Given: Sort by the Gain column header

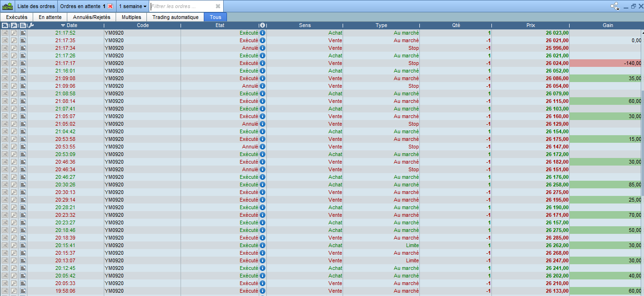Looking at the screenshot, I should tap(608, 25).
